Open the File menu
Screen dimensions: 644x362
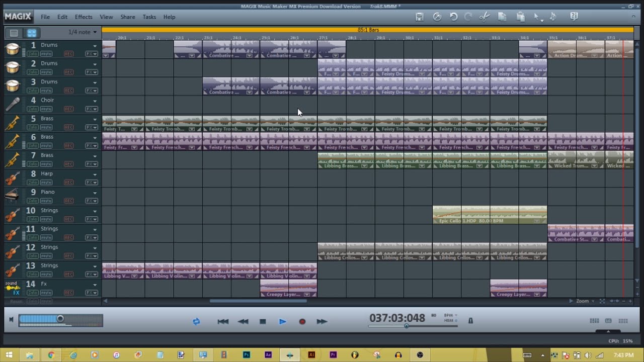pyautogui.click(x=45, y=17)
